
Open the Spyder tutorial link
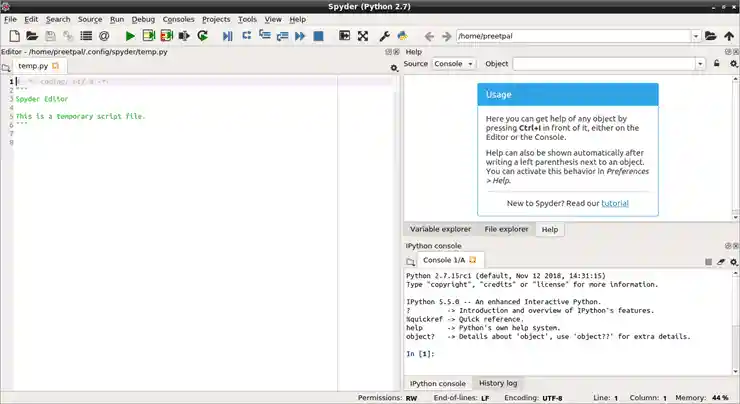click(615, 203)
